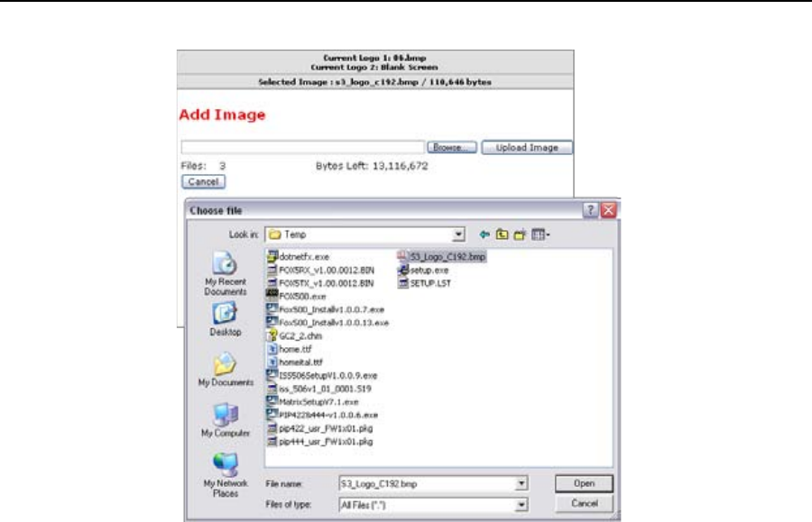
Task: Click the GC2_2.chm help file icon
Action: point(272,335)
